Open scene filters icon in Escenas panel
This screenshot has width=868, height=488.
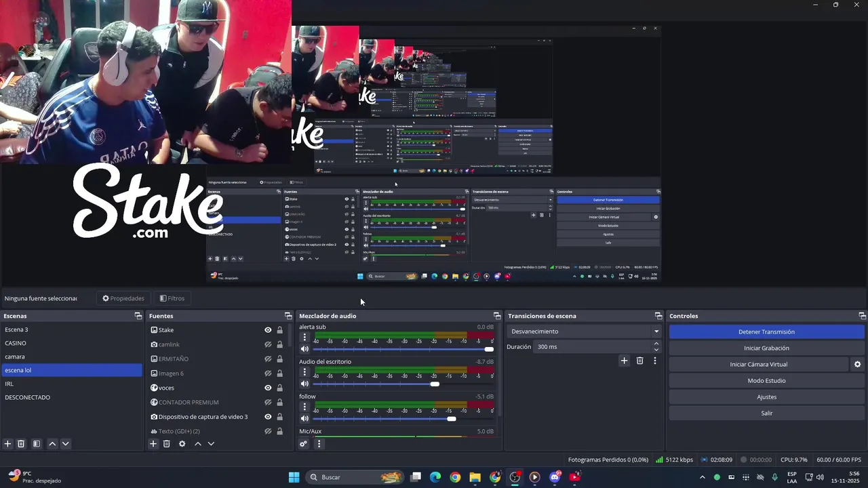coord(37,444)
